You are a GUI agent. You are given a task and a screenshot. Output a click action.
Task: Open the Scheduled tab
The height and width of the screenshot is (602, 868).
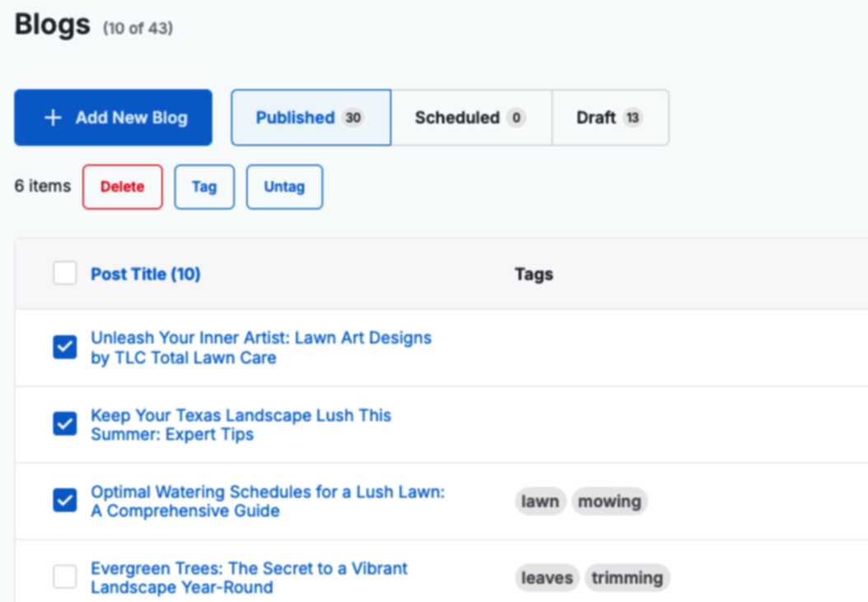point(471,118)
